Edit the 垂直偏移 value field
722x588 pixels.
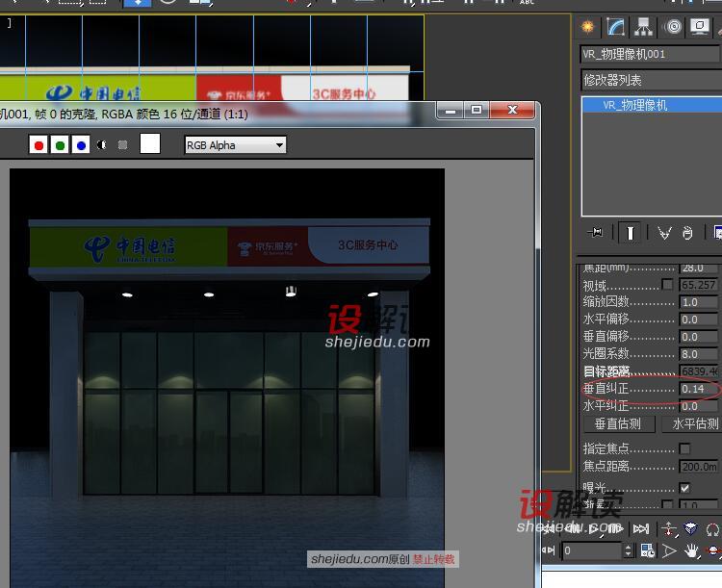click(699, 337)
